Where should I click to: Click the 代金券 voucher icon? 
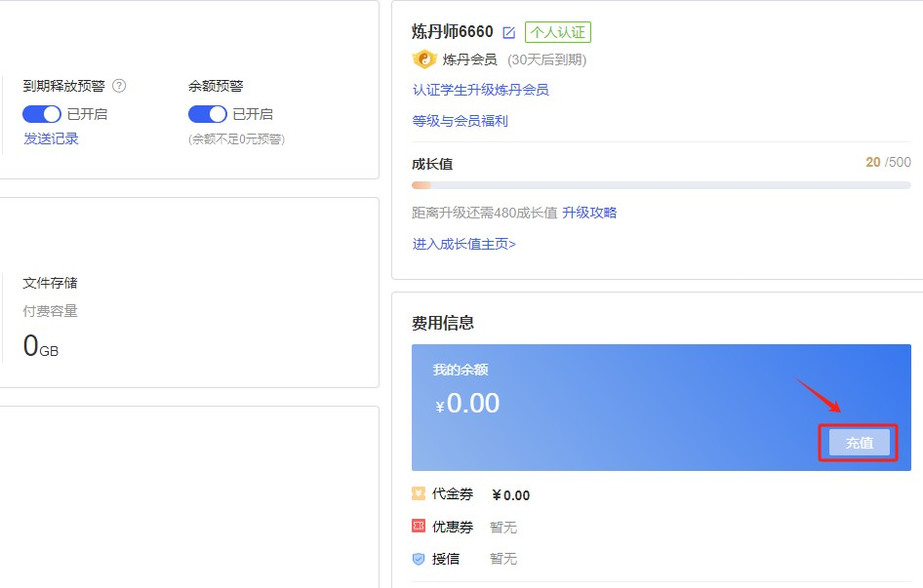coord(420,494)
